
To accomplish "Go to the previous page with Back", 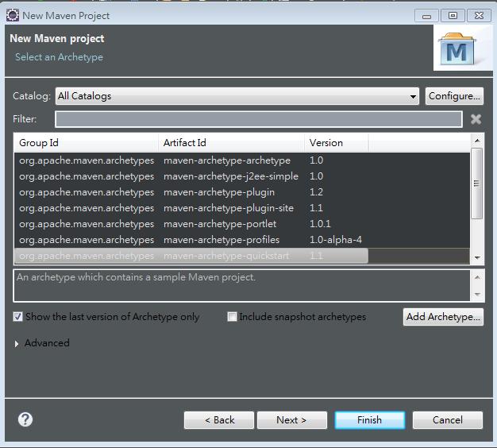I will tap(219, 420).
